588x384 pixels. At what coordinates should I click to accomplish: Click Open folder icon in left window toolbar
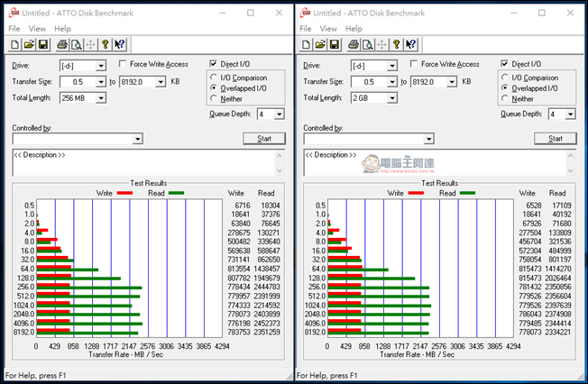pos(29,45)
